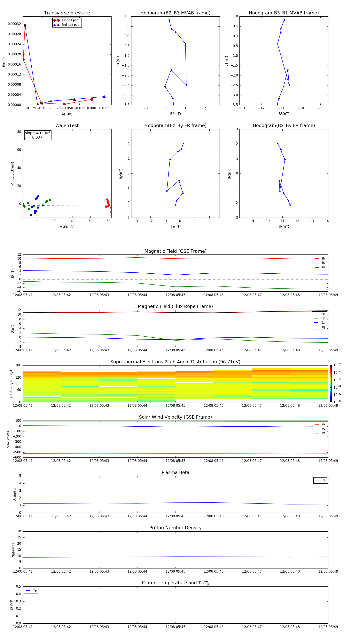Click the "WalenTest" plot title

click(x=67, y=125)
